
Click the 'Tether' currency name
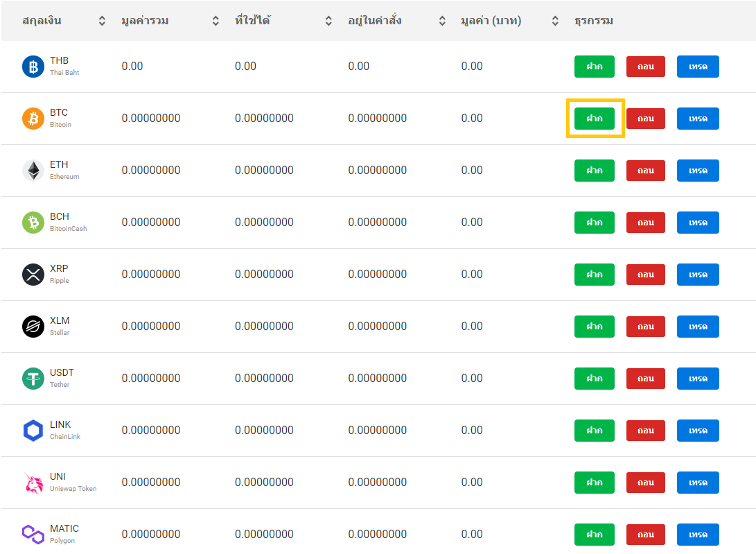[60, 385]
